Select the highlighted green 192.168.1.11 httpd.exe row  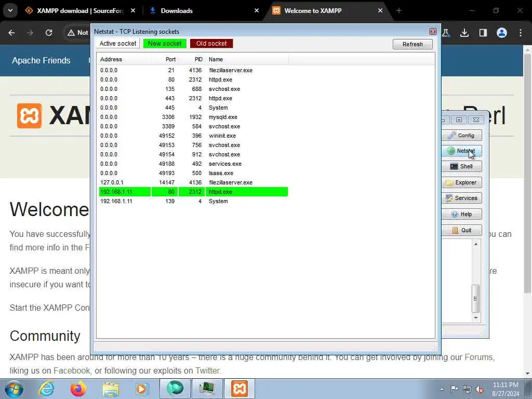point(193,192)
